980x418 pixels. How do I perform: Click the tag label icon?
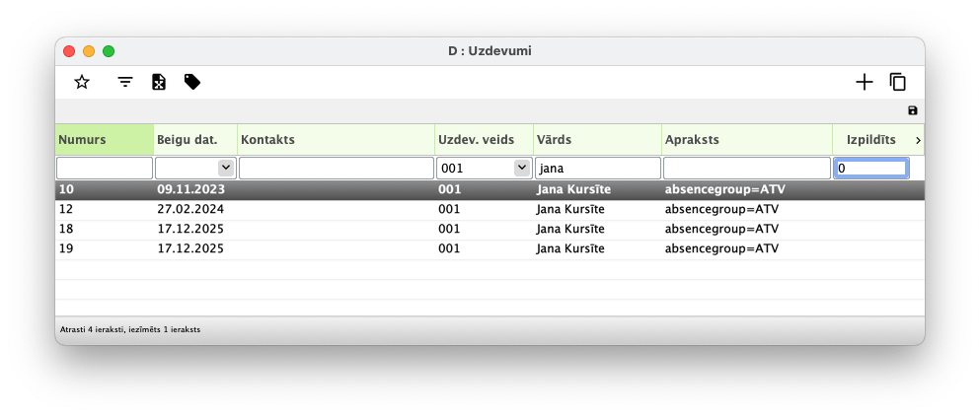click(192, 82)
